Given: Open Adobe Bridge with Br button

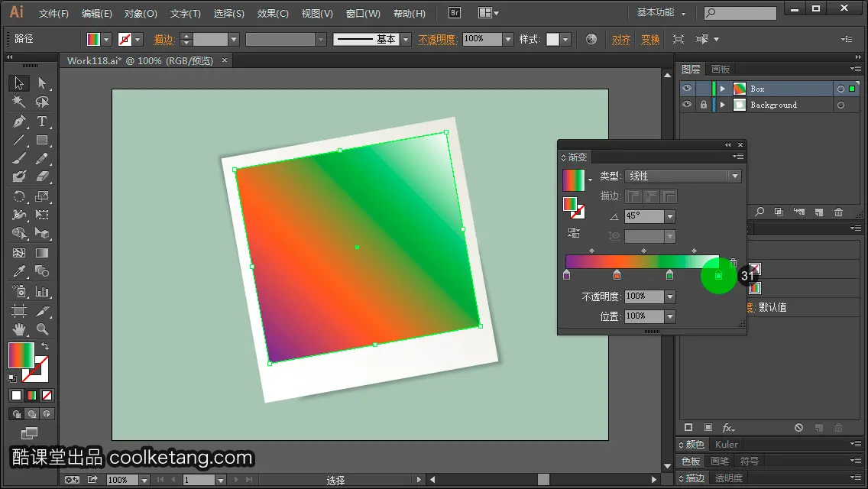Looking at the screenshot, I should point(455,13).
